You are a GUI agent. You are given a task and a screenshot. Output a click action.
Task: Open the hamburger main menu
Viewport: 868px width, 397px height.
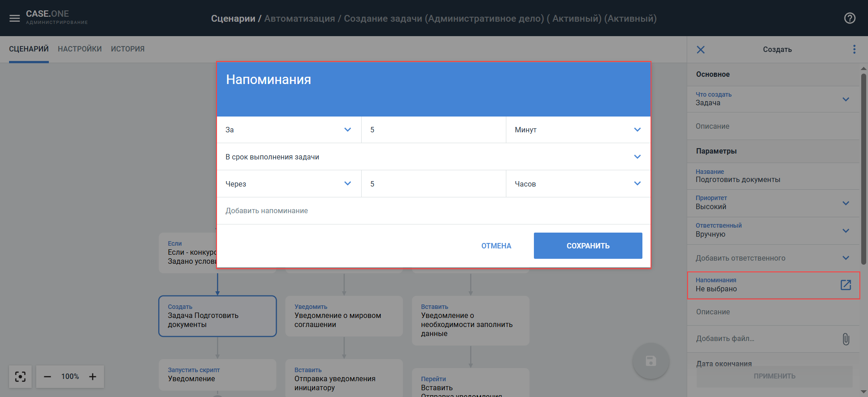click(x=14, y=19)
